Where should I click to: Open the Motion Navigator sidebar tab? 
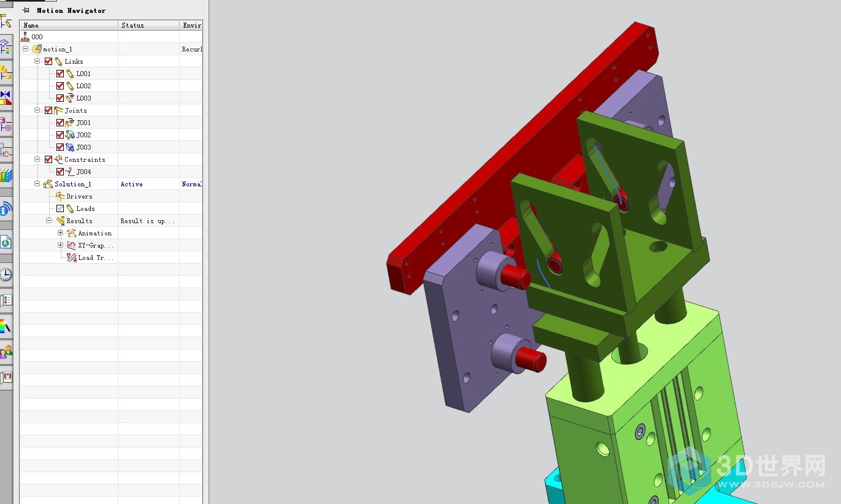tap(6, 22)
